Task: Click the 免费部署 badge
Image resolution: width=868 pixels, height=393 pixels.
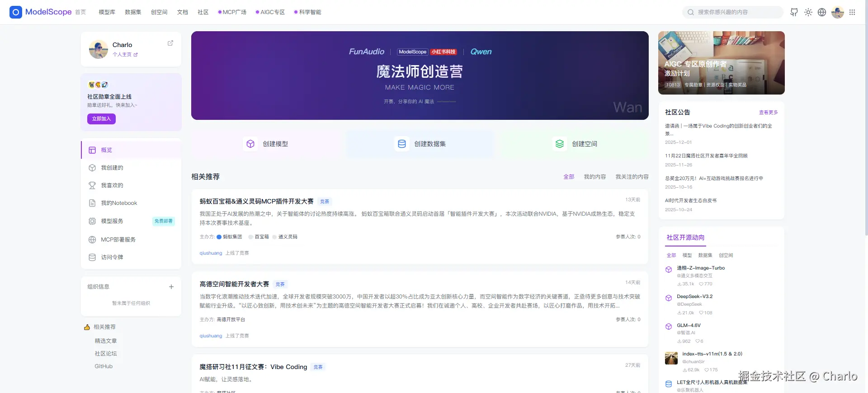Action: pyautogui.click(x=163, y=221)
